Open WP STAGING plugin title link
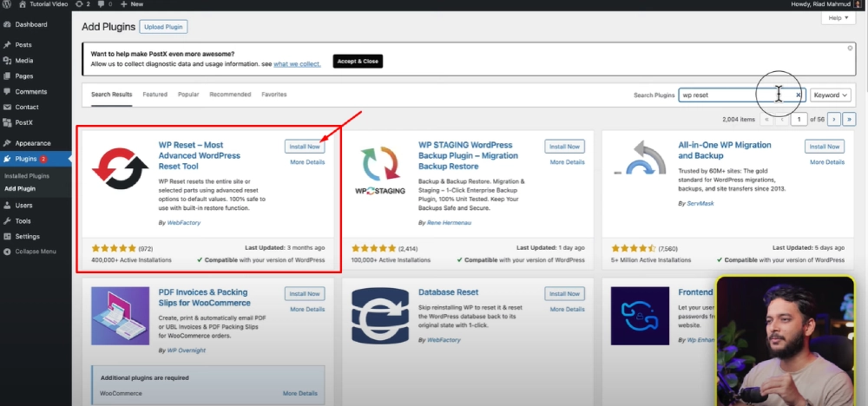The height and width of the screenshot is (406, 868). [468, 155]
